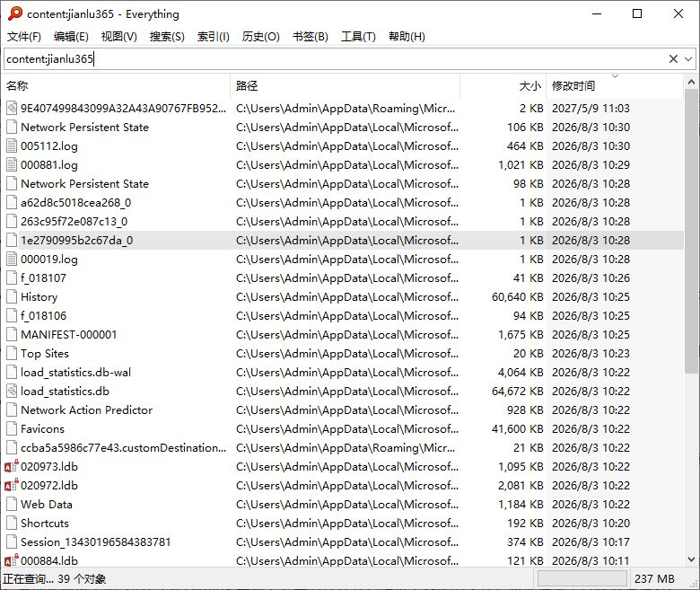Click the 020973.ldb Access file icon
700x590 pixels.
click(12, 466)
